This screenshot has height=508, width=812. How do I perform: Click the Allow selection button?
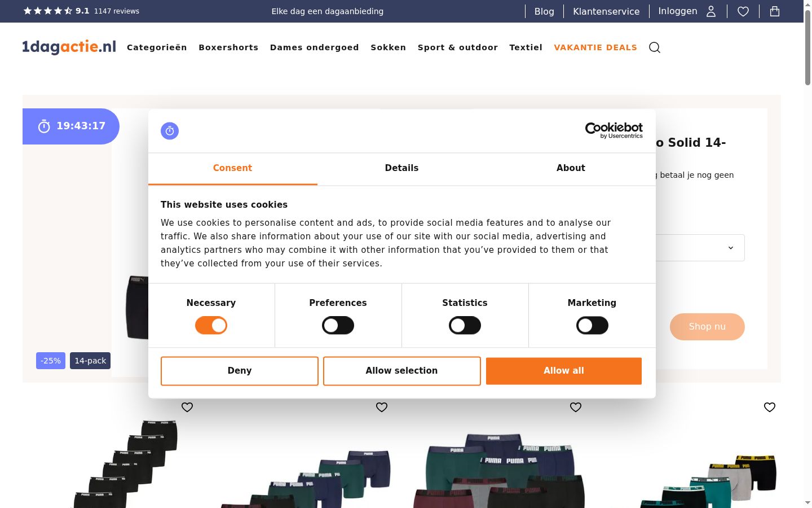pyautogui.click(x=402, y=371)
